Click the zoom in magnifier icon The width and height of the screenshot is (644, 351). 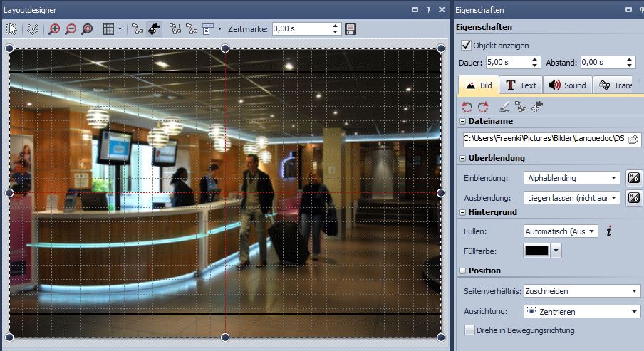pos(54,29)
